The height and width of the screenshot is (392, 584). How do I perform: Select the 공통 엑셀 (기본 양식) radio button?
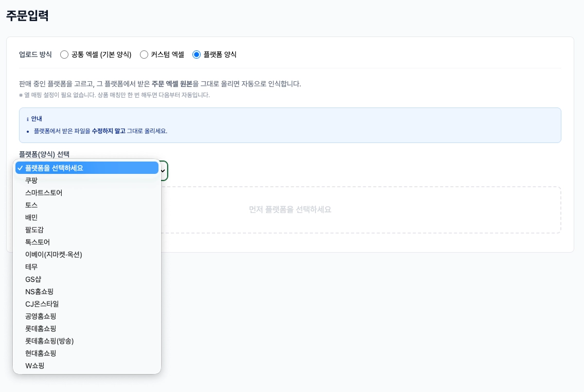tap(64, 55)
